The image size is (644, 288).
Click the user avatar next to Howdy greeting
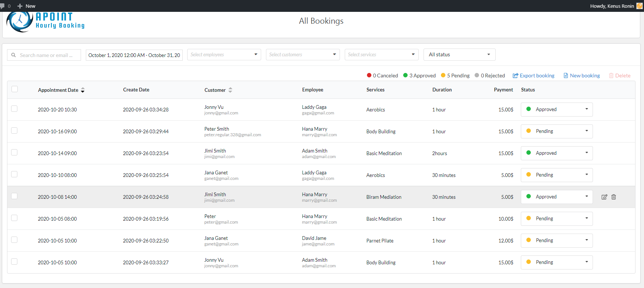tap(639, 6)
